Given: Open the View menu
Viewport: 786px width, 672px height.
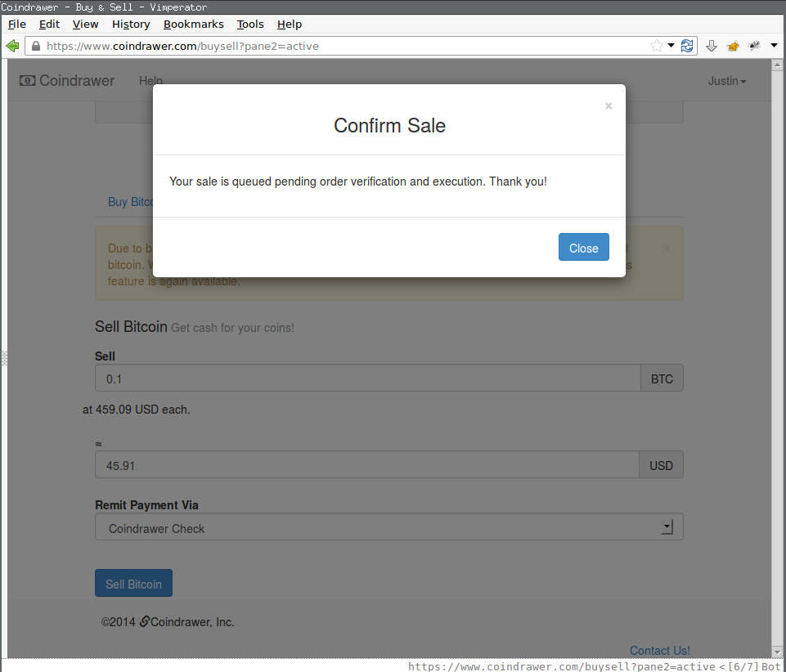Looking at the screenshot, I should click(x=85, y=24).
